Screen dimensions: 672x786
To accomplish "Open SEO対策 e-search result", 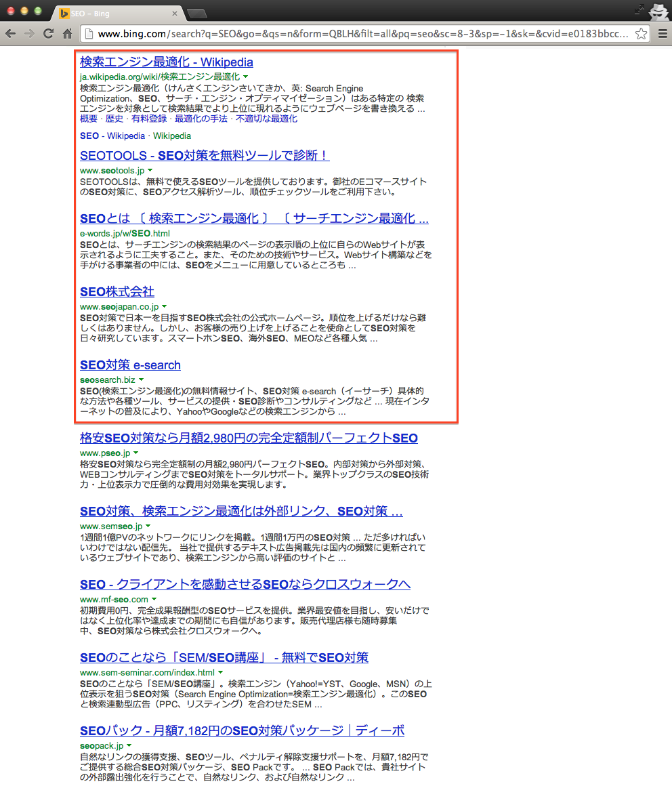I will (130, 365).
